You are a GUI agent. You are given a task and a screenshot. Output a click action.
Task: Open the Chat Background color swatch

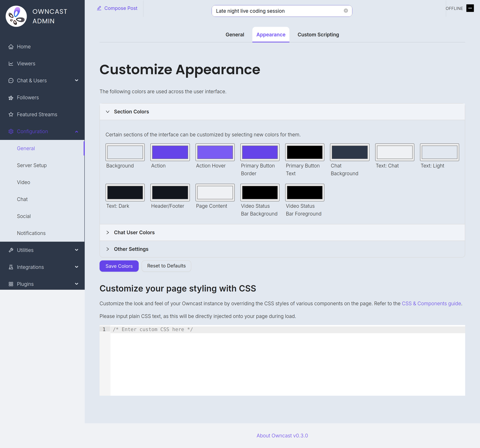pos(350,152)
